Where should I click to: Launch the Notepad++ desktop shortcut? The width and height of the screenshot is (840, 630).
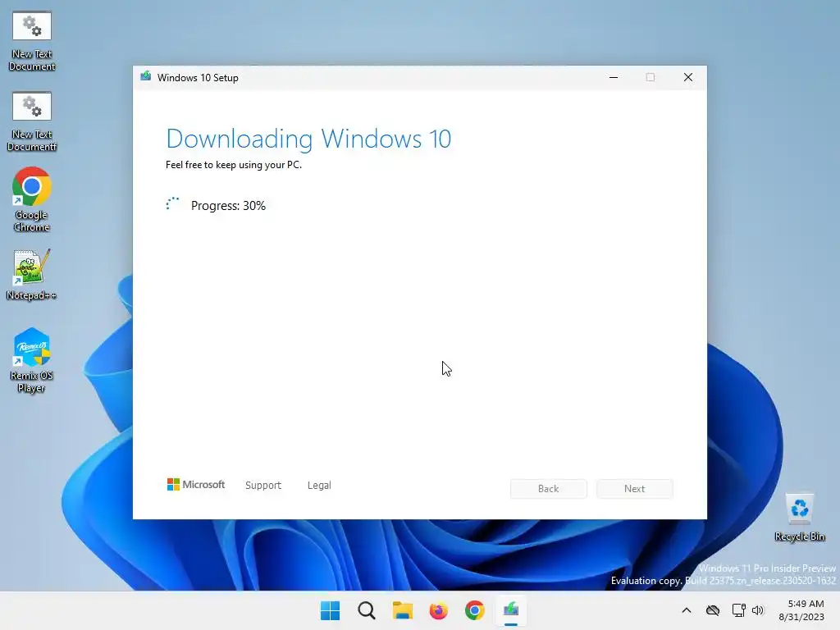pyautogui.click(x=31, y=274)
